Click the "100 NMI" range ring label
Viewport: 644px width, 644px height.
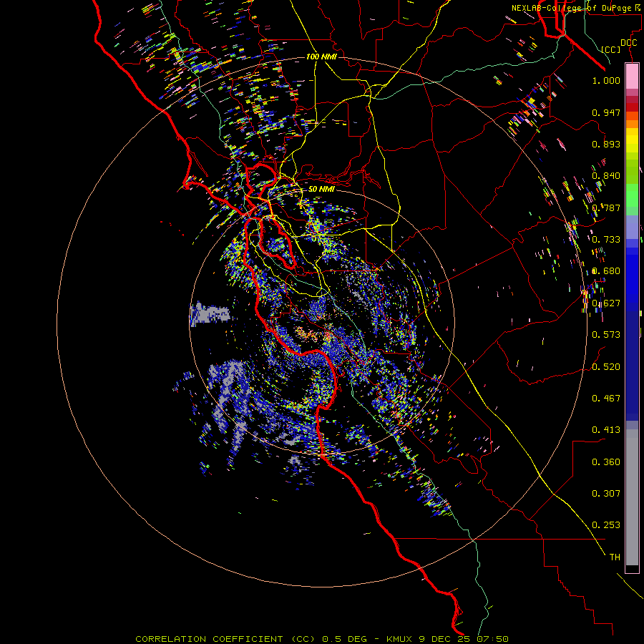pyautogui.click(x=321, y=57)
